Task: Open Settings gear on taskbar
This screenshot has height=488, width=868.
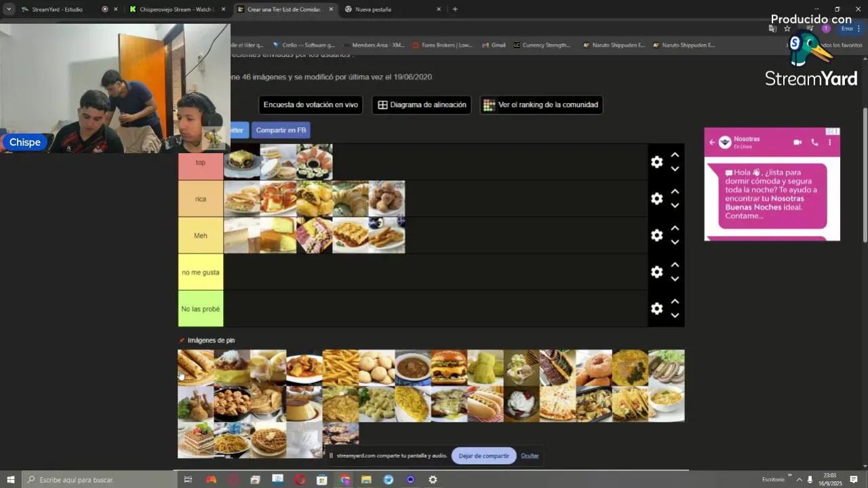Action: [x=433, y=479]
